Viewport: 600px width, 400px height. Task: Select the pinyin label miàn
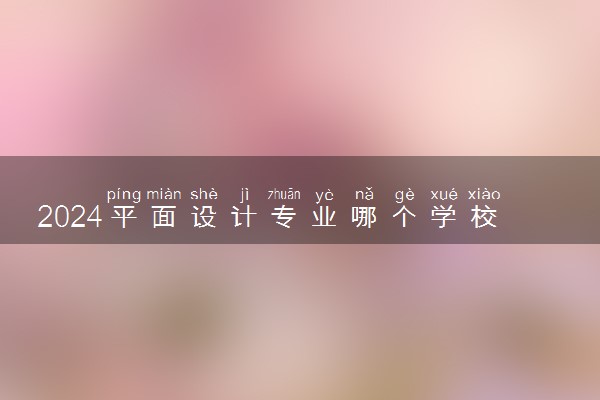pos(164,194)
